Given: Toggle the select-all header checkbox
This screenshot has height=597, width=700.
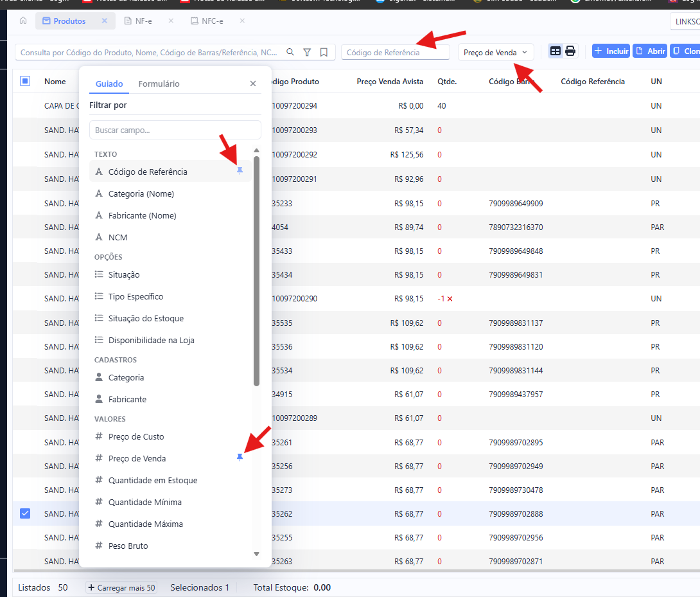Looking at the screenshot, I should pyautogui.click(x=25, y=81).
